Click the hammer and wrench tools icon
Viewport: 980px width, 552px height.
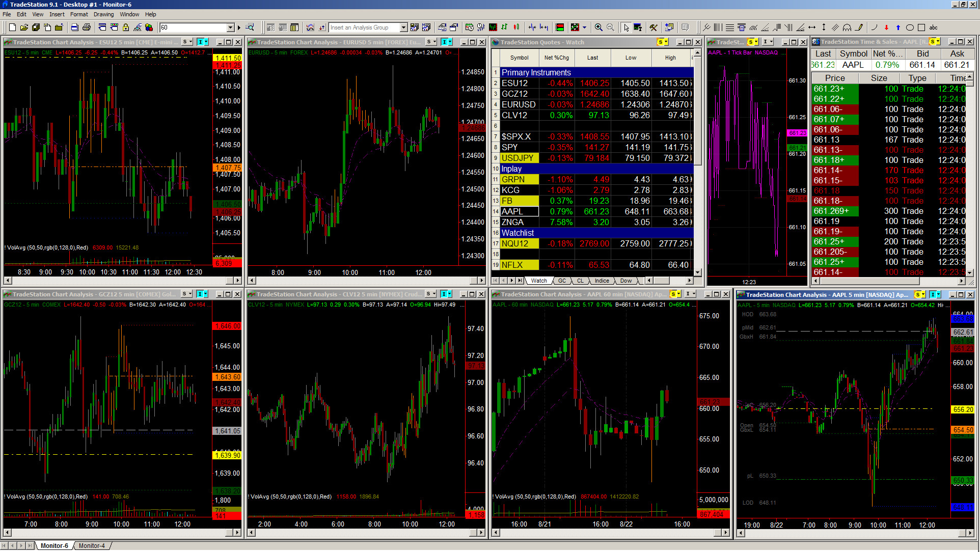(654, 27)
